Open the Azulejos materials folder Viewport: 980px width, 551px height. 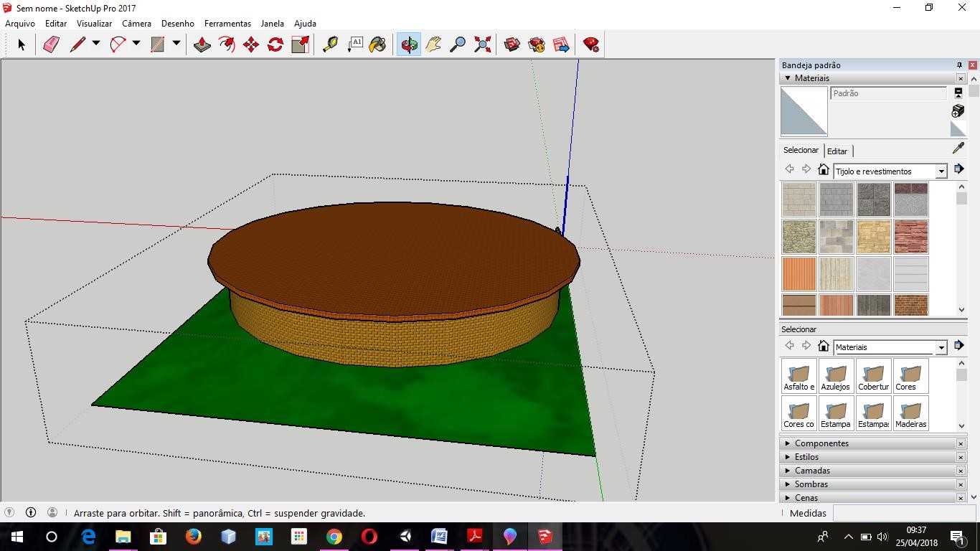(836, 377)
